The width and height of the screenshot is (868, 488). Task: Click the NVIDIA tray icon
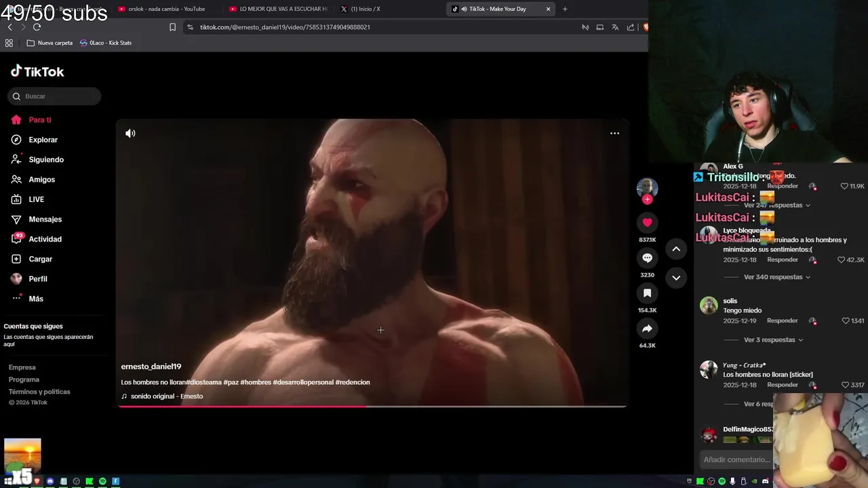point(754,481)
